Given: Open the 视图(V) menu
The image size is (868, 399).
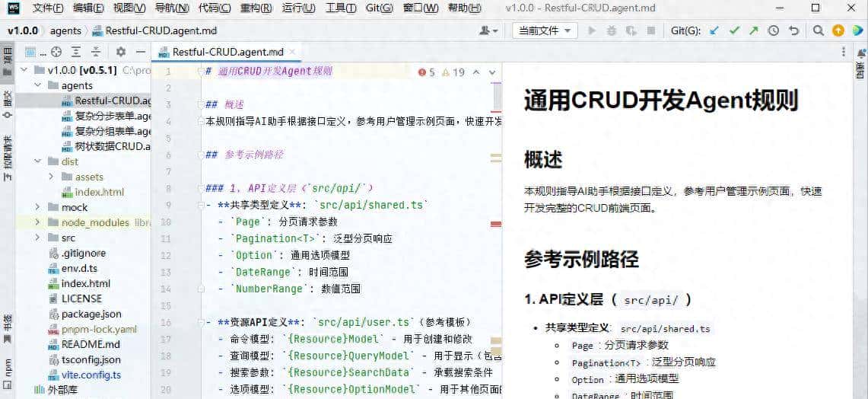Looking at the screenshot, I should (129, 8).
